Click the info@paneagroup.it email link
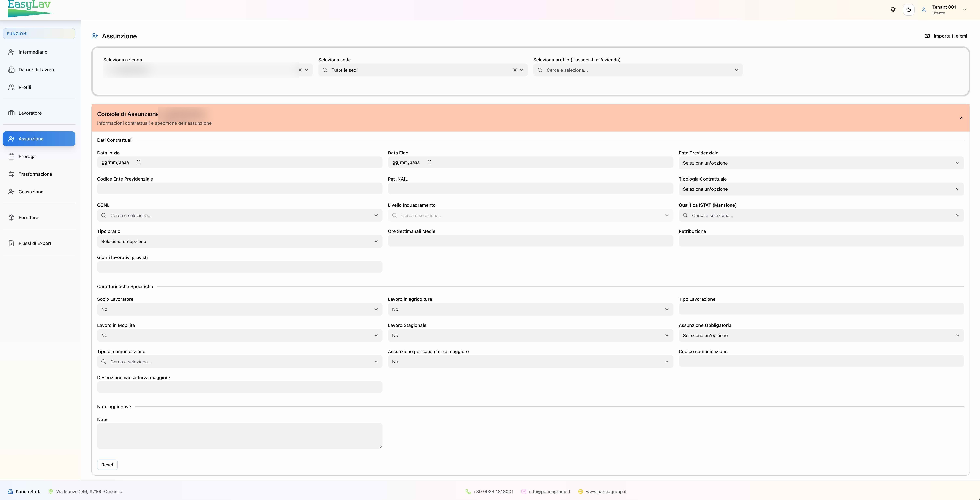The width and height of the screenshot is (980, 500). pyautogui.click(x=549, y=492)
